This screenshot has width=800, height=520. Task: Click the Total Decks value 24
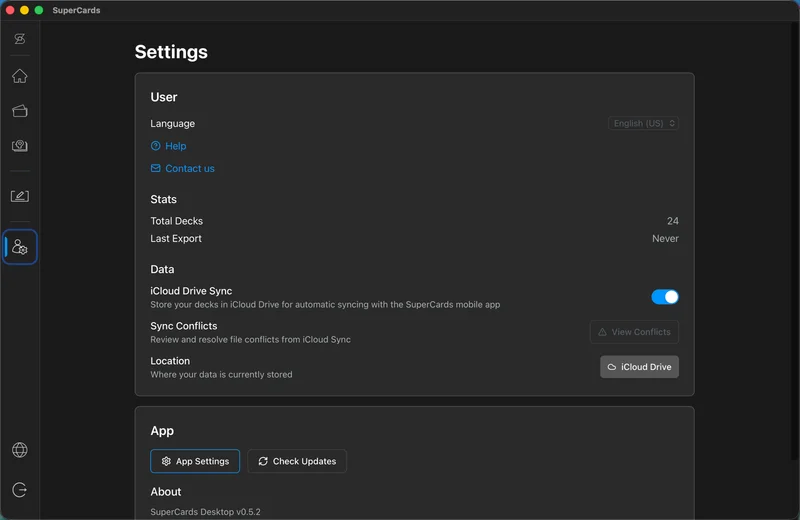tap(672, 221)
